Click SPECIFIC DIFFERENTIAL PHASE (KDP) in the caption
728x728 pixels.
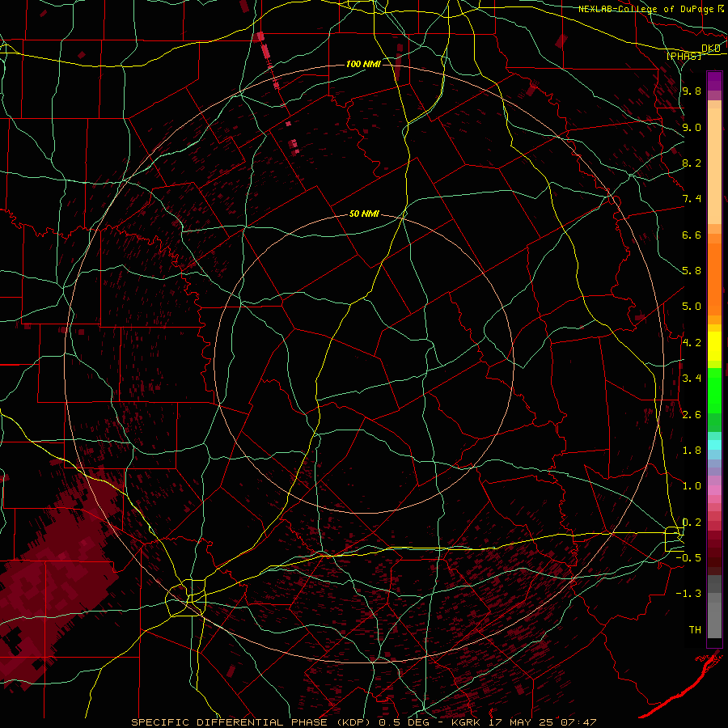click(x=252, y=722)
